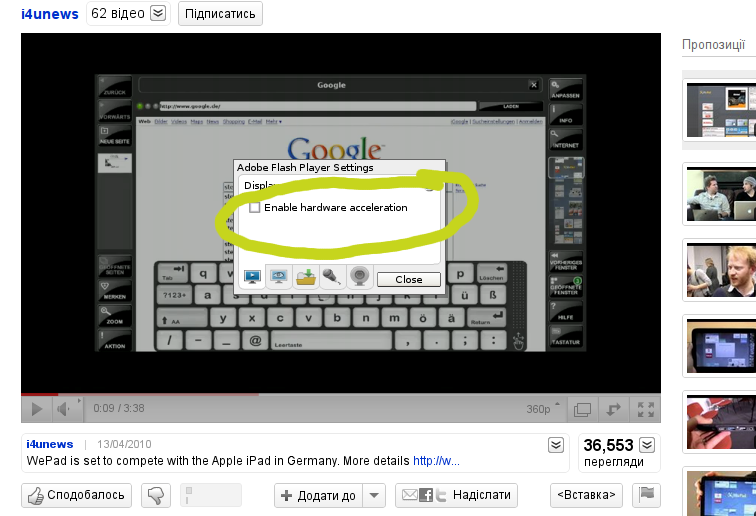
Task: Click the Підписатись subscribe button
Action: coord(220,14)
